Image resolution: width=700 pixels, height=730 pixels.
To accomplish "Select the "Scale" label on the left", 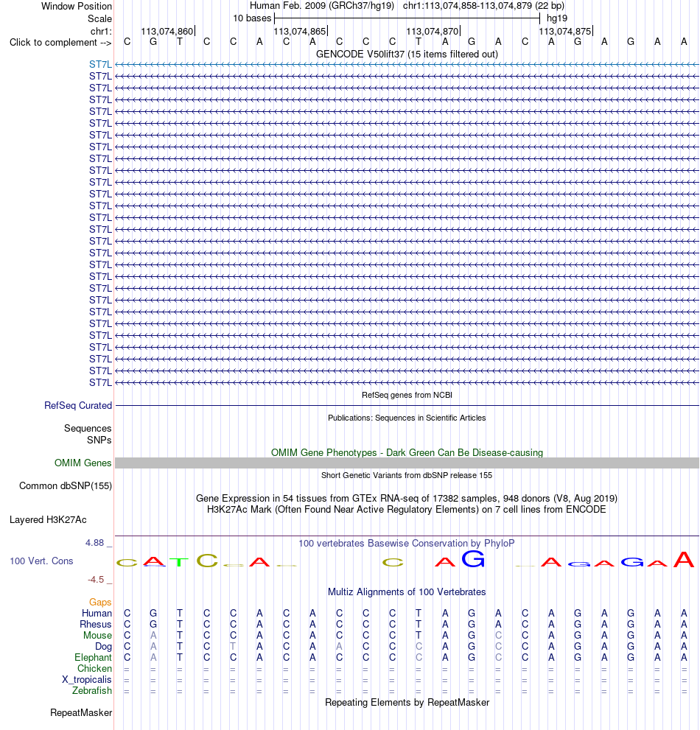I will 99,18.
